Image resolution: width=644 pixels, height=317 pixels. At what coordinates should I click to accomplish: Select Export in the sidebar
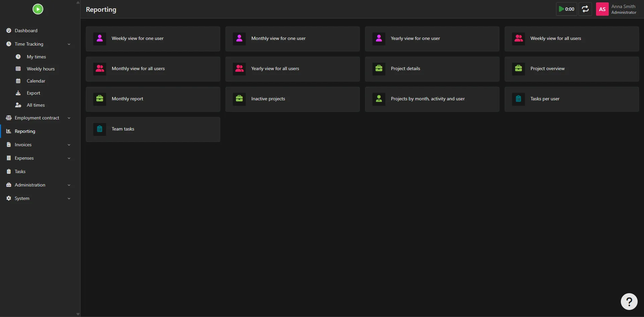38,93
